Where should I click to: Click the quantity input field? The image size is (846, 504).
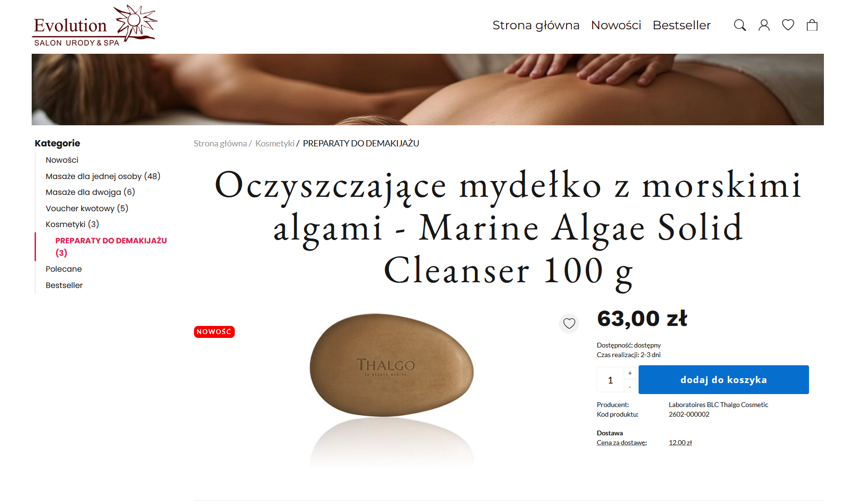tap(610, 380)
